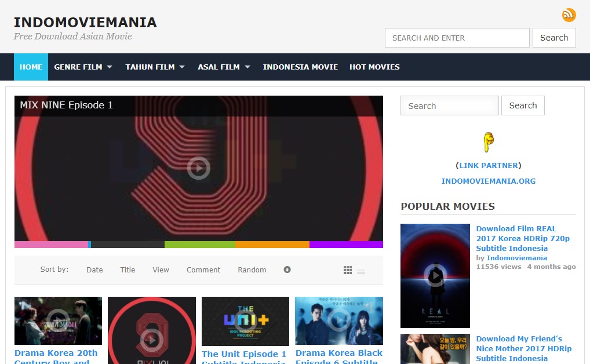Sort posts by Comment
The width and height of the screenshot is (590, 364).
point(203,270)
